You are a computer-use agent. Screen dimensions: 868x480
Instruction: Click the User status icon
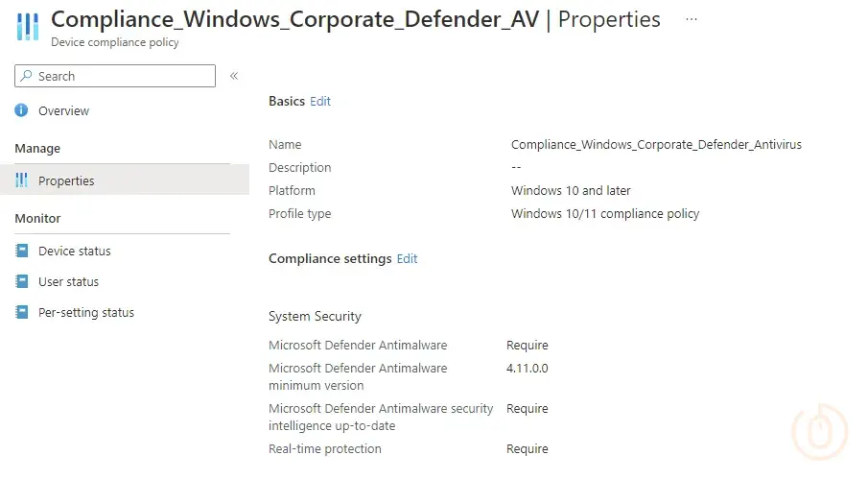point(22,282)
